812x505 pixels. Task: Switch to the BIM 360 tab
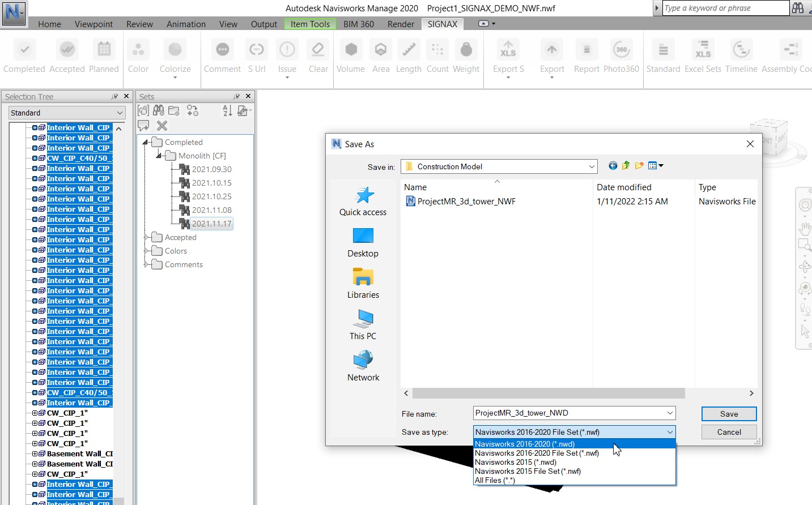click(x=359, y=24)
